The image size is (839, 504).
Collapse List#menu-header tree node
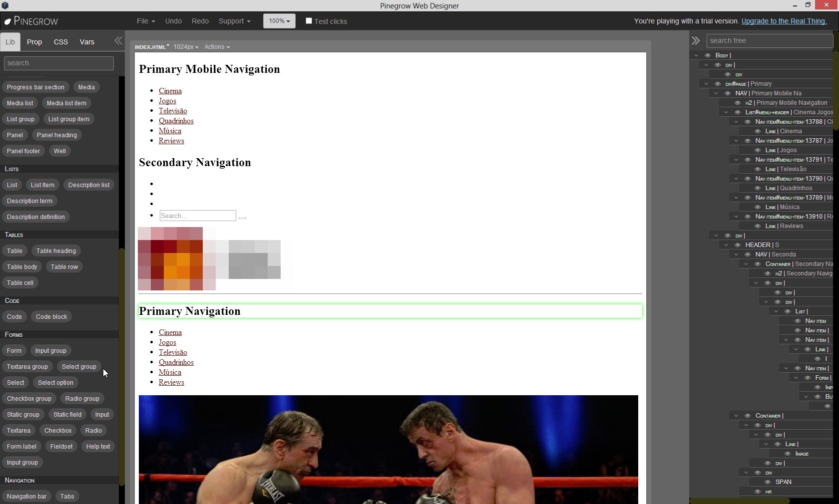pos(726,112)
